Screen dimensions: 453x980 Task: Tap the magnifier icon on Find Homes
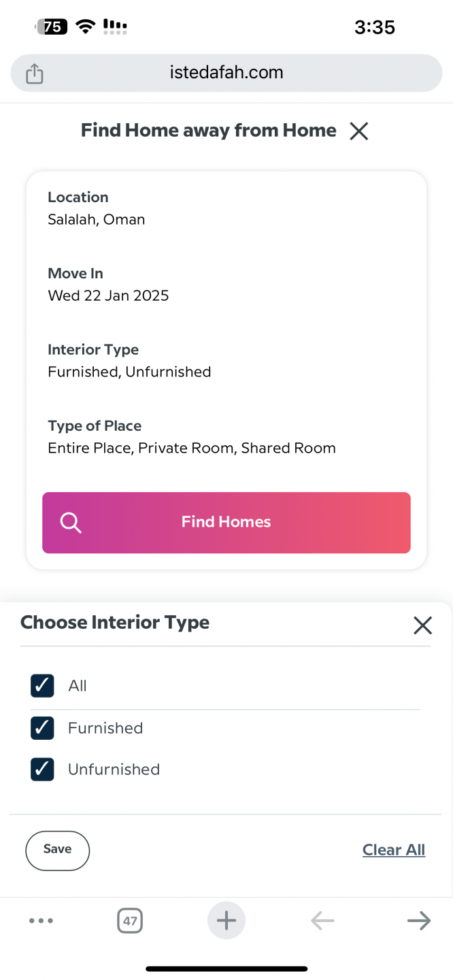click(x=71, y=523)
